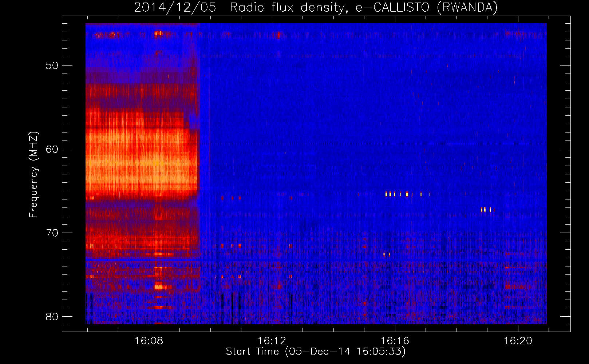Click the time tick label 16:20
Viewport: 589px width, 364px height.
[x=518, y=341]
